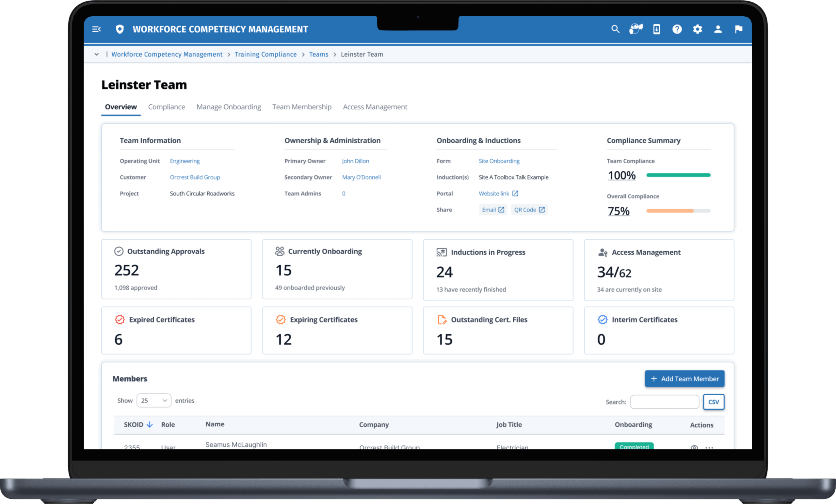Click the mobile download icon in header

tap(656, 29)
